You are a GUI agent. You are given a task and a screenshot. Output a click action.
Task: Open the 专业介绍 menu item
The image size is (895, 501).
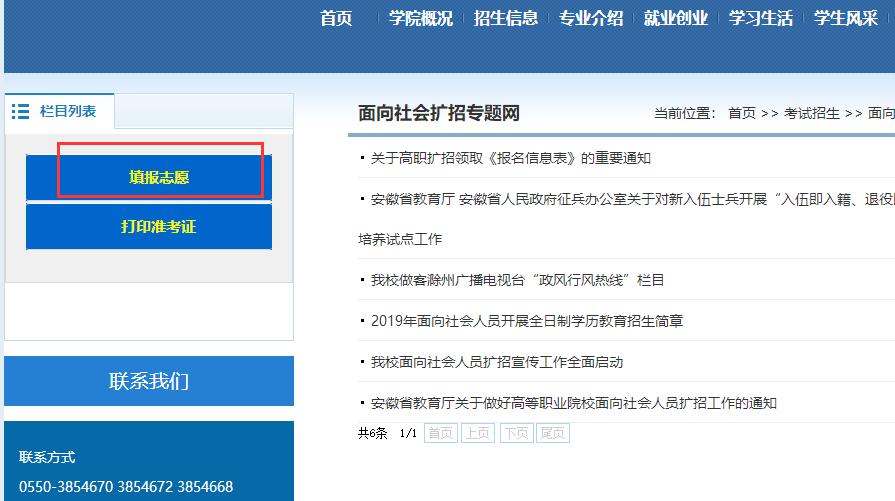(591, 18)
